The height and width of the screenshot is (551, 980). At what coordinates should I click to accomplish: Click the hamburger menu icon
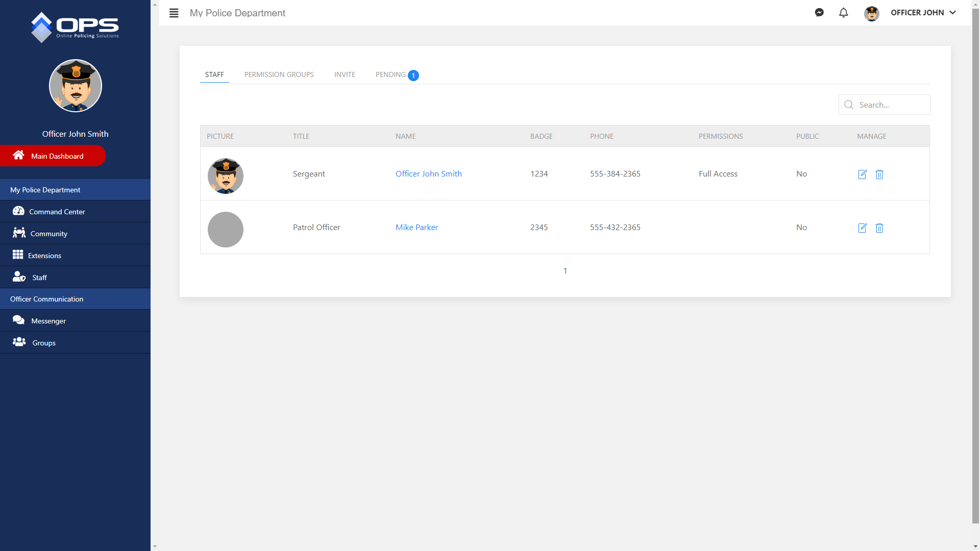point(174,13)
